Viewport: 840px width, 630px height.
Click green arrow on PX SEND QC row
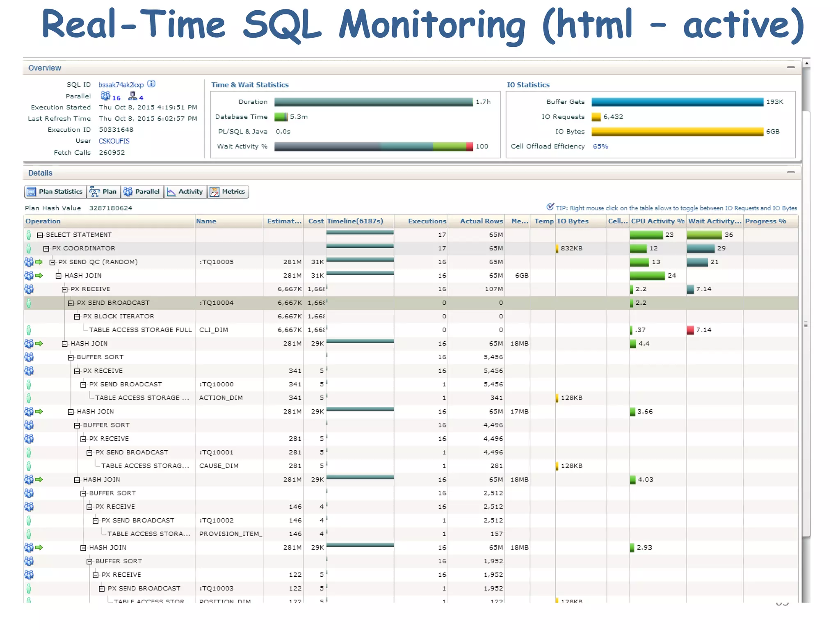39,262
